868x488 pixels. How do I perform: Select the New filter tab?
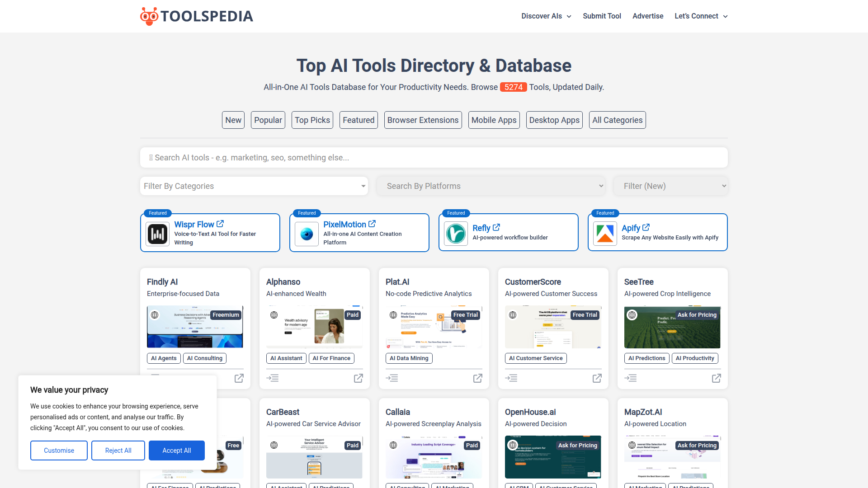pos(233,120)
